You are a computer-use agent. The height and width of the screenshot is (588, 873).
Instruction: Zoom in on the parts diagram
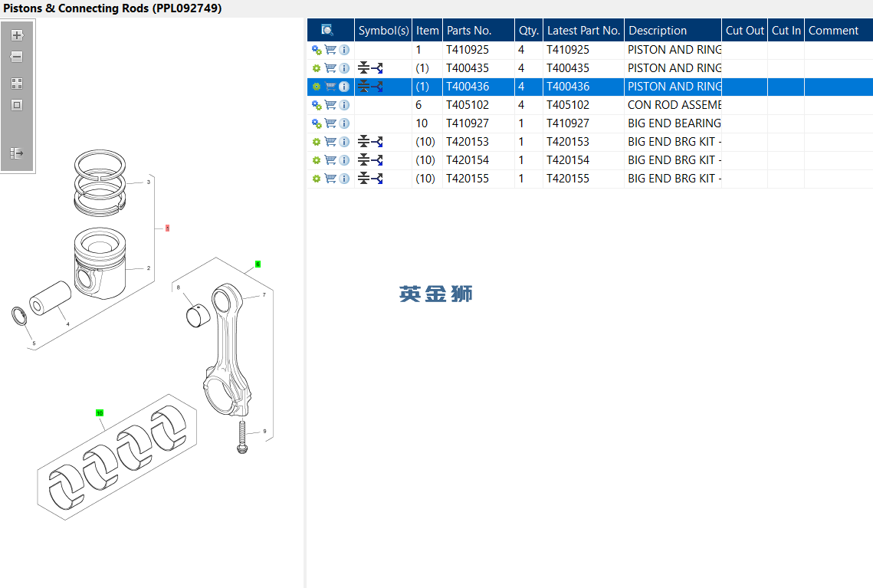(17, 35)
